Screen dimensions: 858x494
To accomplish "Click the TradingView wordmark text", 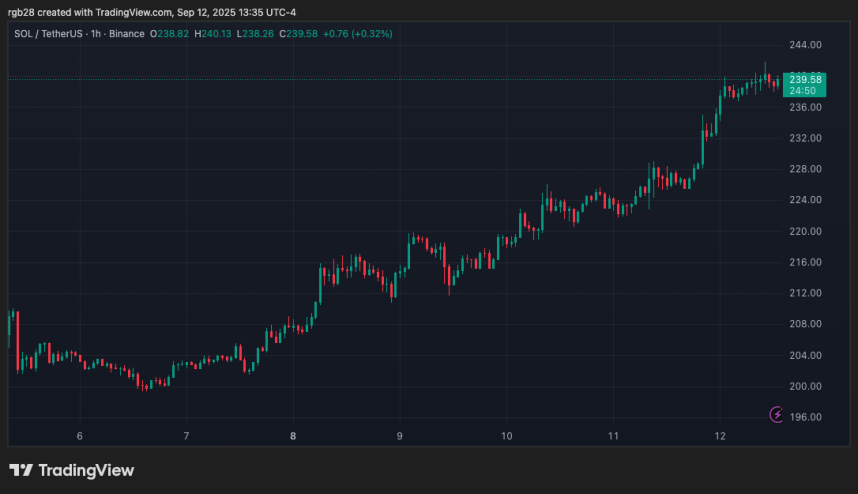I will (x=87, y=470).
